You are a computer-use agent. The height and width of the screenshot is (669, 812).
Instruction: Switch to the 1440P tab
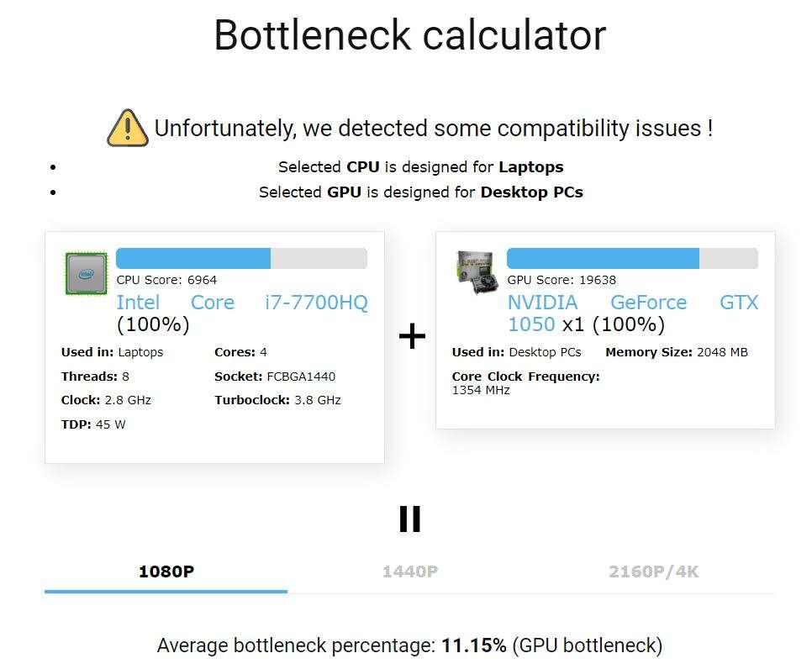(409, 572)
